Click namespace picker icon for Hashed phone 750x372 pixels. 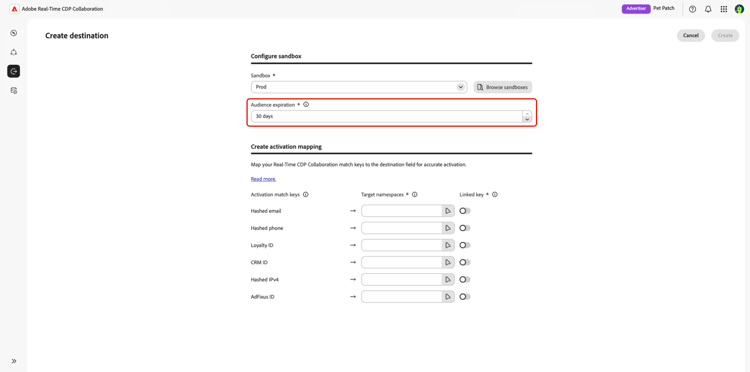(x=448, y=228)
